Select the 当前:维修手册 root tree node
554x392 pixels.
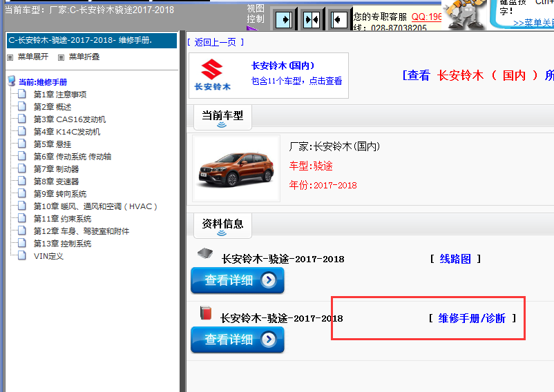click(x=43, y=82)
